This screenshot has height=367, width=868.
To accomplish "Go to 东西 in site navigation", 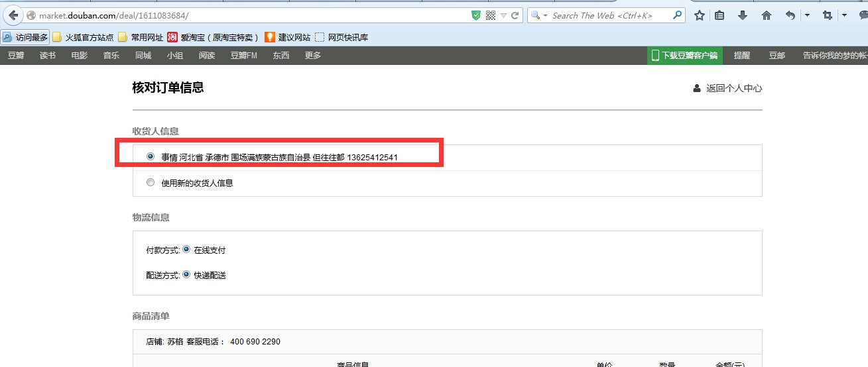I will coord(281,56).
